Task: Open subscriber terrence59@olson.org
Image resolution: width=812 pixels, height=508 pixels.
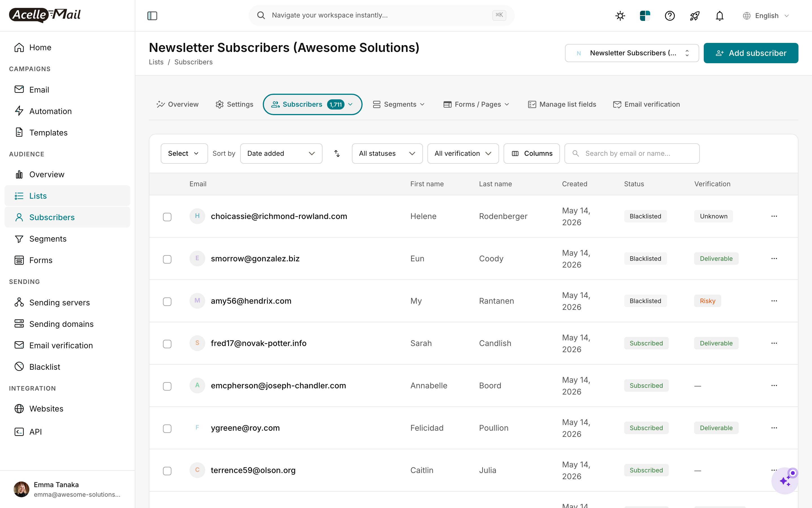Action: pyautogui.click(x=253, y=470)
